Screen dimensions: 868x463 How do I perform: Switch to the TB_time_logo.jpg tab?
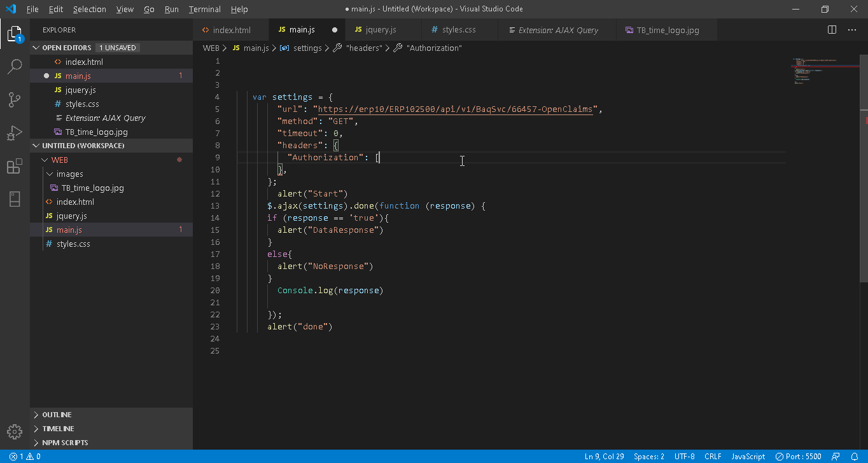click(667, 30)
